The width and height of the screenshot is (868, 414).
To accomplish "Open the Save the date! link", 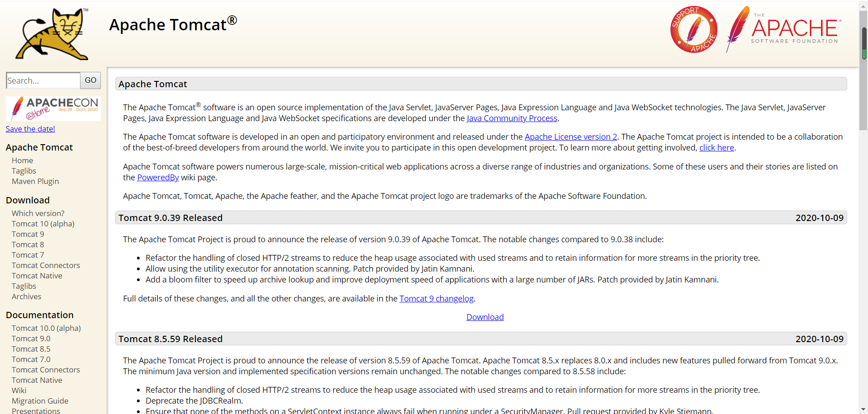I will tap(30, 129).
